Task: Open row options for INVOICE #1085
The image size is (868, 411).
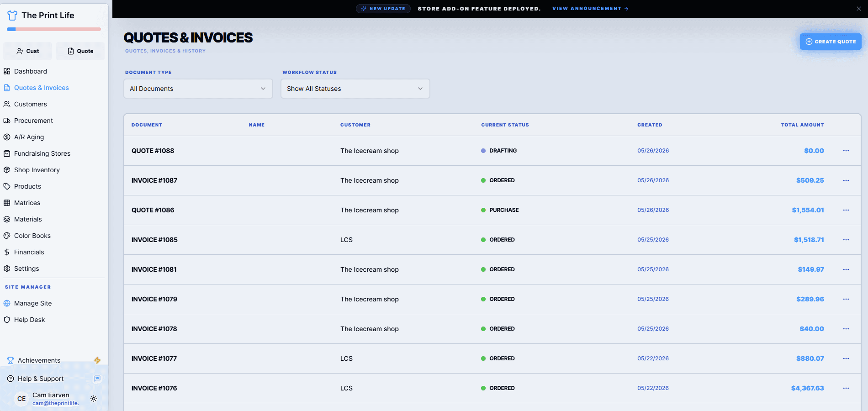Action: coord(846,240)
